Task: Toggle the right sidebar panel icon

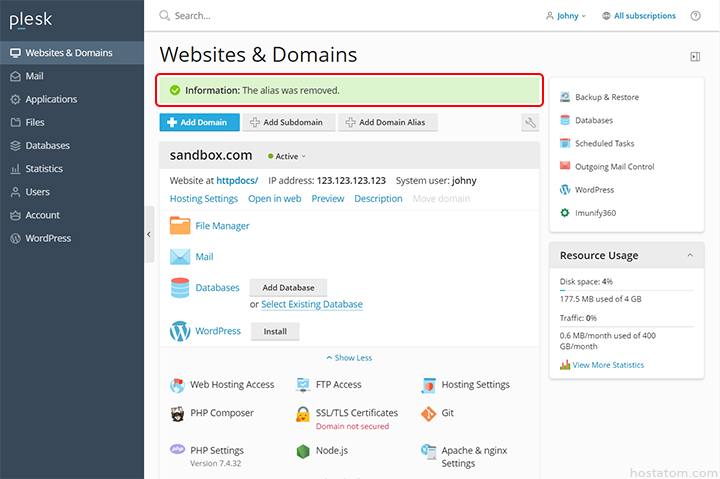Action: click(x=695, y=57)
